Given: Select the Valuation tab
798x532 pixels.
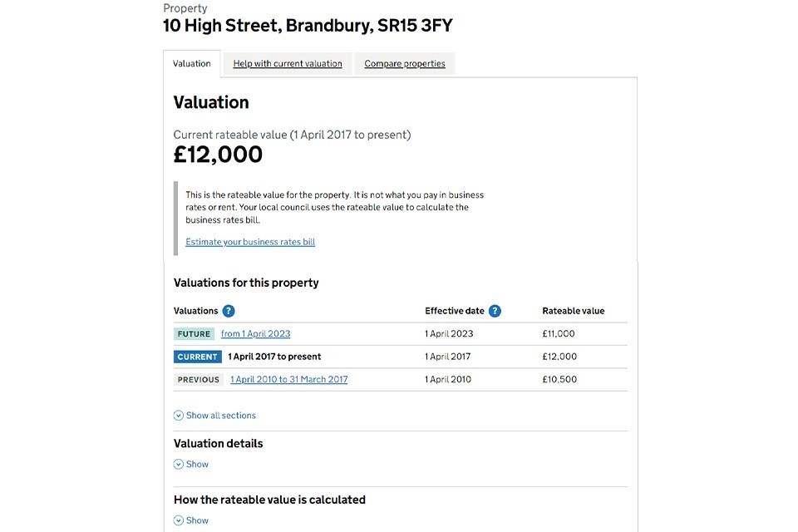Looking at the screenshot, I should pyautogui.click(x=192, y=64).
